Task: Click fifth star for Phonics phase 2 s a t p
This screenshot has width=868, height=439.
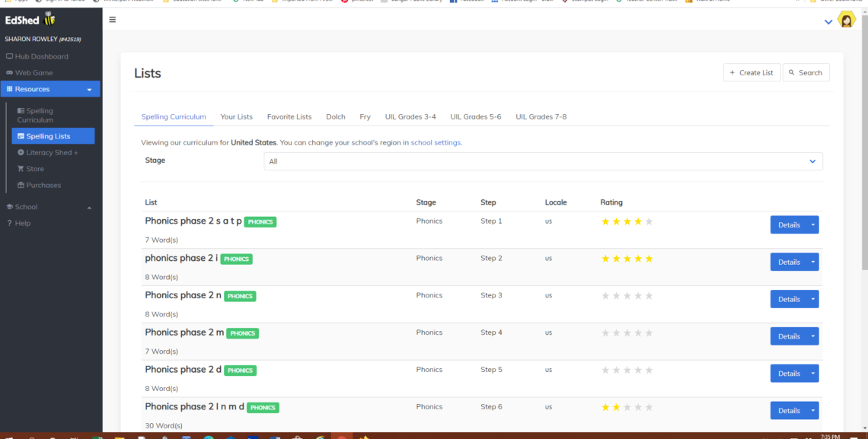Action: point(649,221)
